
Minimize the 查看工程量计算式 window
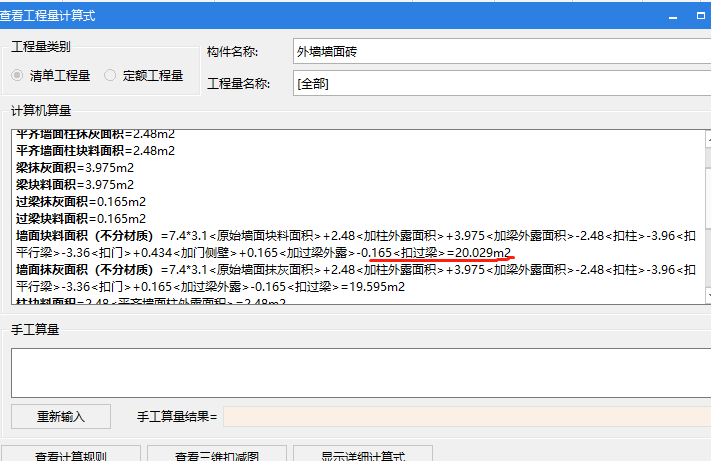pyautogui.click(x=673, y=16)
